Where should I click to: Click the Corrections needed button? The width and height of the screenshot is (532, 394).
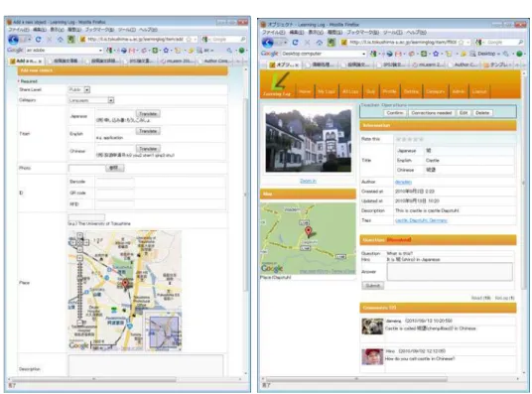pyautogui.click(x=431, y=113)
